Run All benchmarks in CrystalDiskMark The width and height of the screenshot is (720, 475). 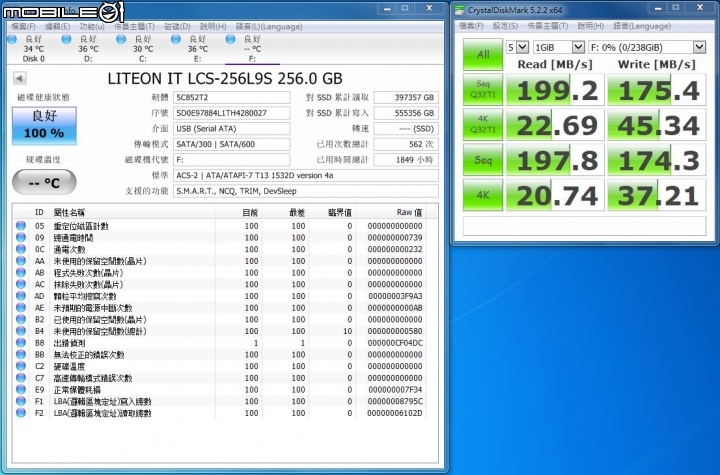click(x=483, y=54)
